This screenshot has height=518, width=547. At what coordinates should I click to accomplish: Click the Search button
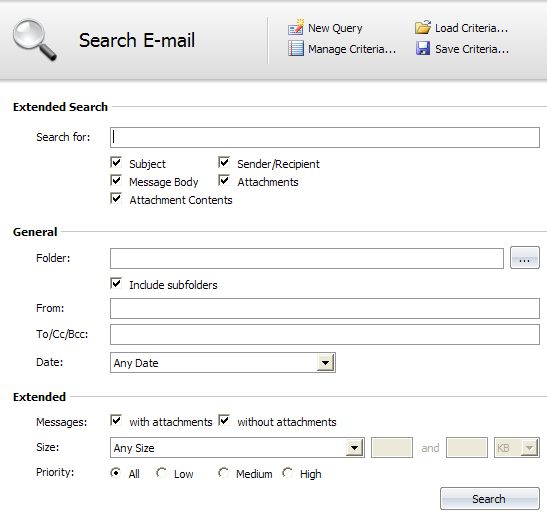(490, 499)
